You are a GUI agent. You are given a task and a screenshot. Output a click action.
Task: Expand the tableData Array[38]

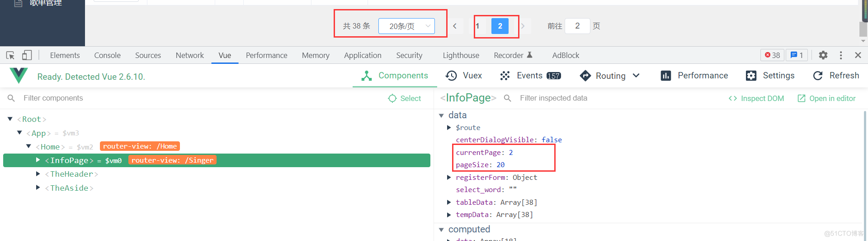[449, 202]
